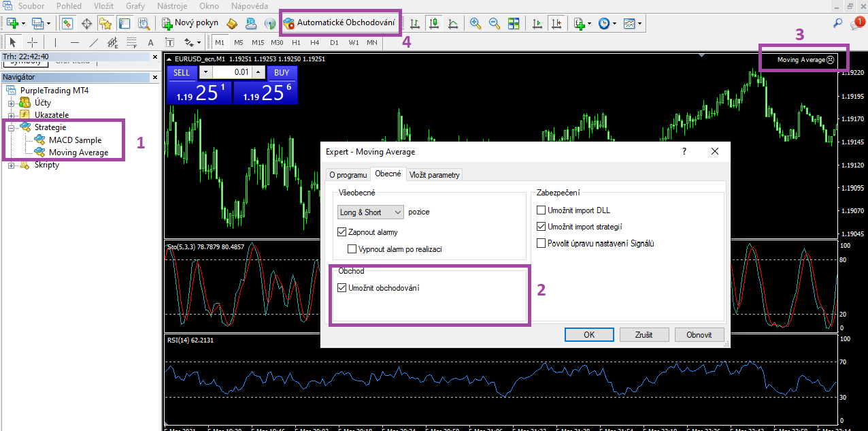Open the Soubor menu
This screenshot has width=868, height=431.
pyautogui.click(x=31, y=6)
